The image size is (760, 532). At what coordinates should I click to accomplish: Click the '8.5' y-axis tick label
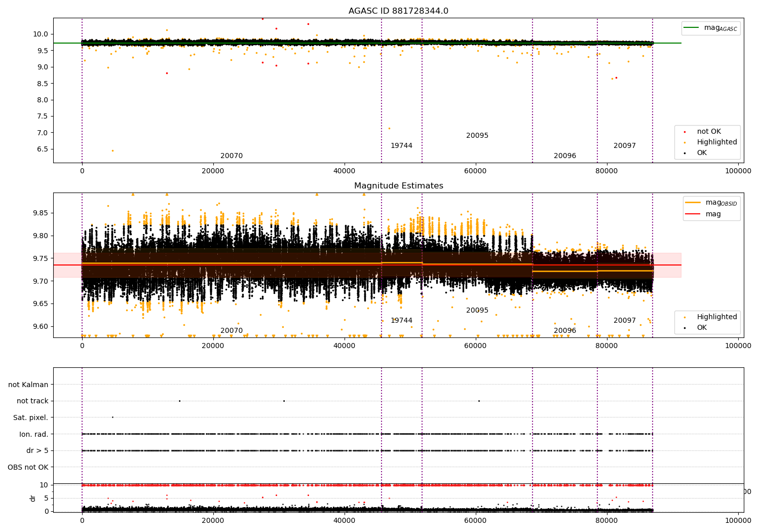point(43,84)
